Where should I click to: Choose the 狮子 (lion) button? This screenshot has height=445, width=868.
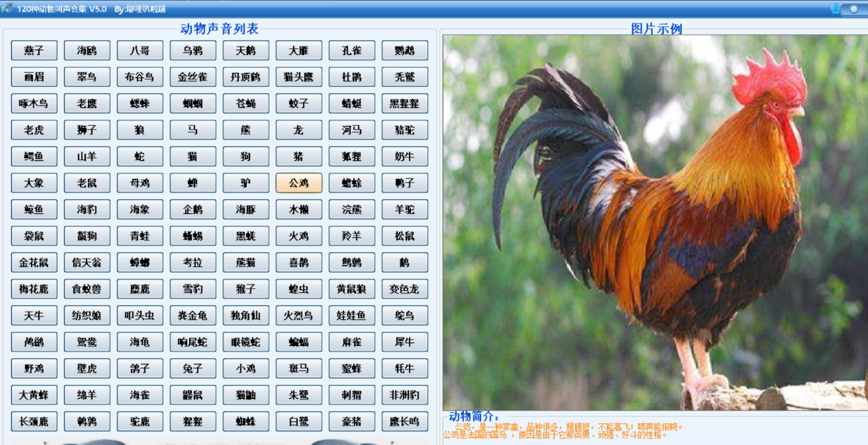pos(87,130)
